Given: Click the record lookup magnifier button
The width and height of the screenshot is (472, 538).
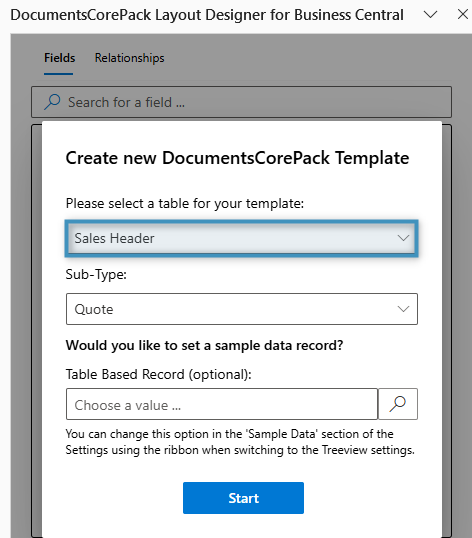Looking at the screenshot, I should tap(398, 404).
